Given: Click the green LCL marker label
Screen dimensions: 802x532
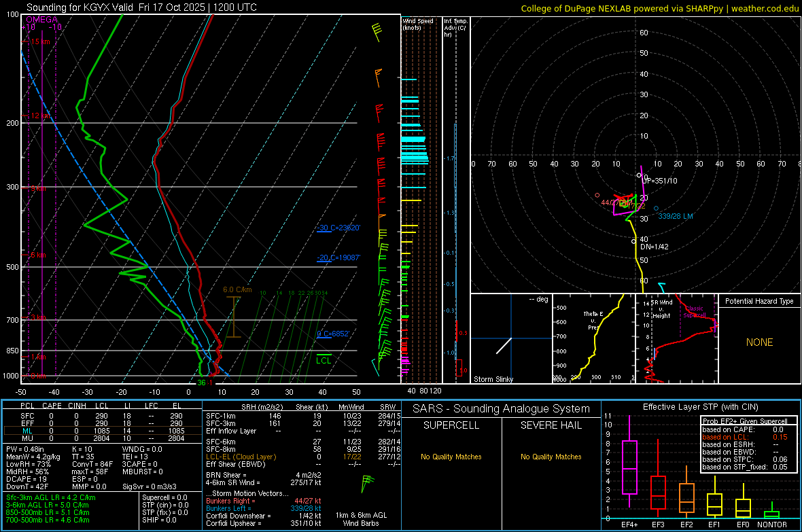Looking at the screenshot, I should coord(324,360).
